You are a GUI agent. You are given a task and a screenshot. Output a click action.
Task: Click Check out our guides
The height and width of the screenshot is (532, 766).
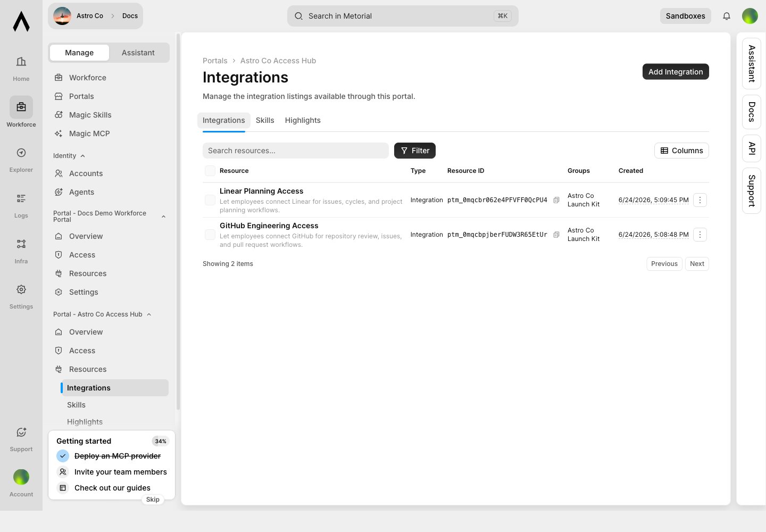pyautogui.click(x=104, y=488)
